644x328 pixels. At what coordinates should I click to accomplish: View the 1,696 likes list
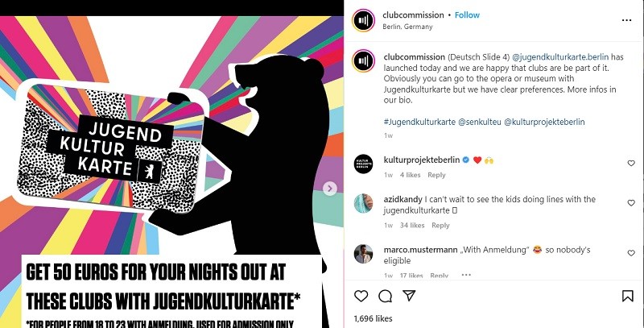[373, 318]
